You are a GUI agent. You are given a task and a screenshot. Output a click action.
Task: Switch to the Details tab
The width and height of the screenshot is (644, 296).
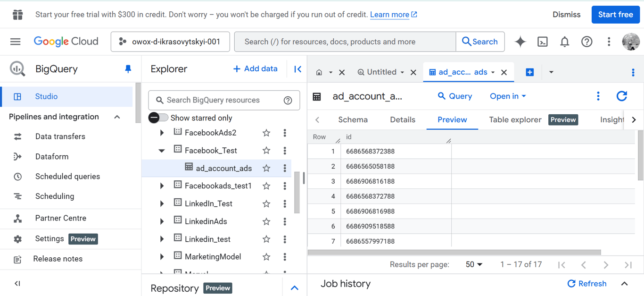point(403,120)
